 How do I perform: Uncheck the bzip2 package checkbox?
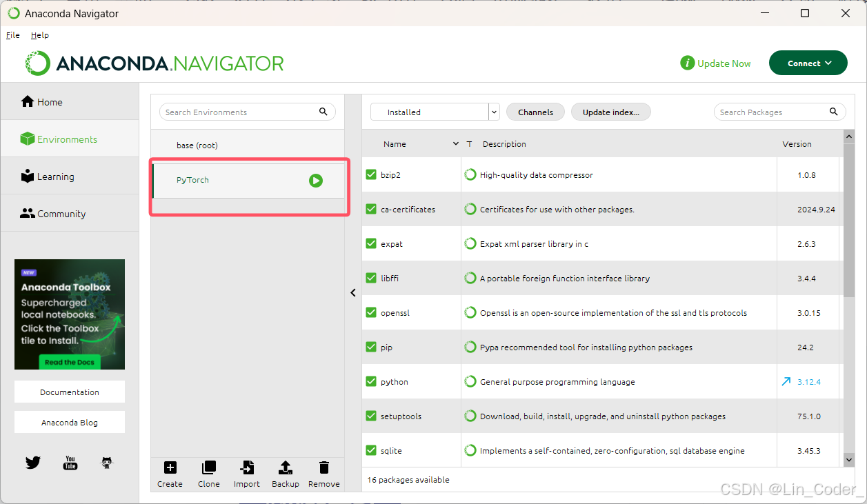click(371, 174)
